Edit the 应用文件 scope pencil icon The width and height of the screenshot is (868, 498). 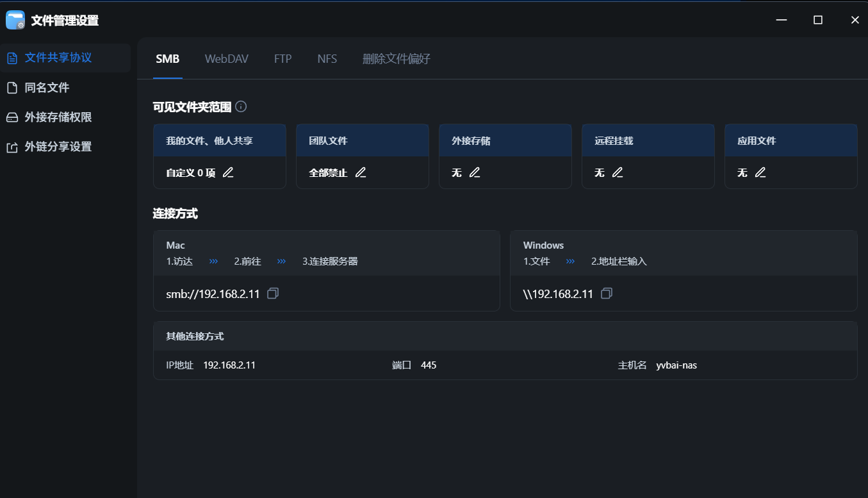pyautogui.click(x=760, y=172)
